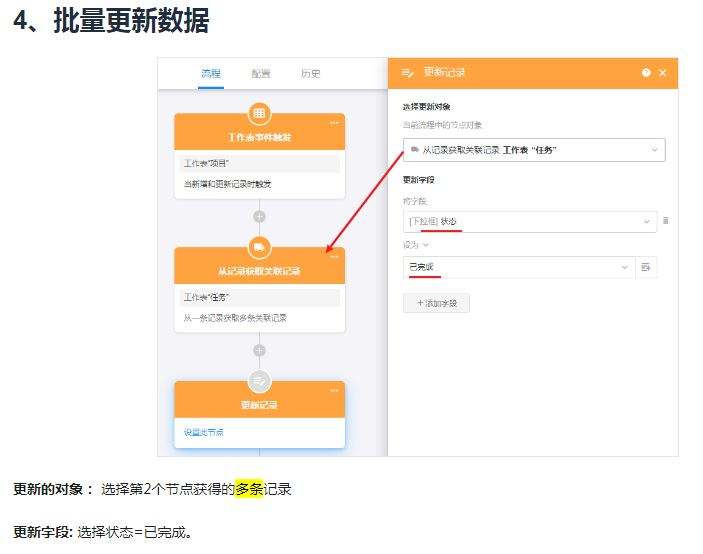
Task: Click the 当前流程中的节点对象 label
Action: pyautogui.click(x=442, y=125)
